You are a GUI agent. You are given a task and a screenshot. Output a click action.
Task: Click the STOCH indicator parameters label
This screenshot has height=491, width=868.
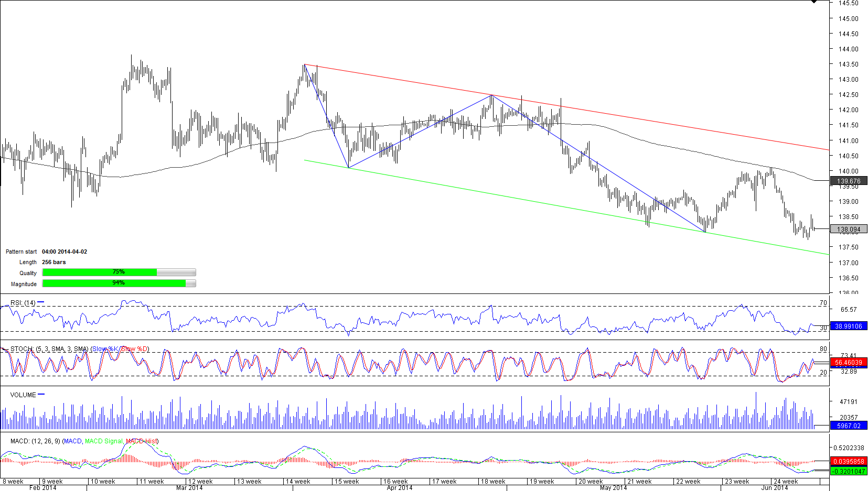click(49, 349)
